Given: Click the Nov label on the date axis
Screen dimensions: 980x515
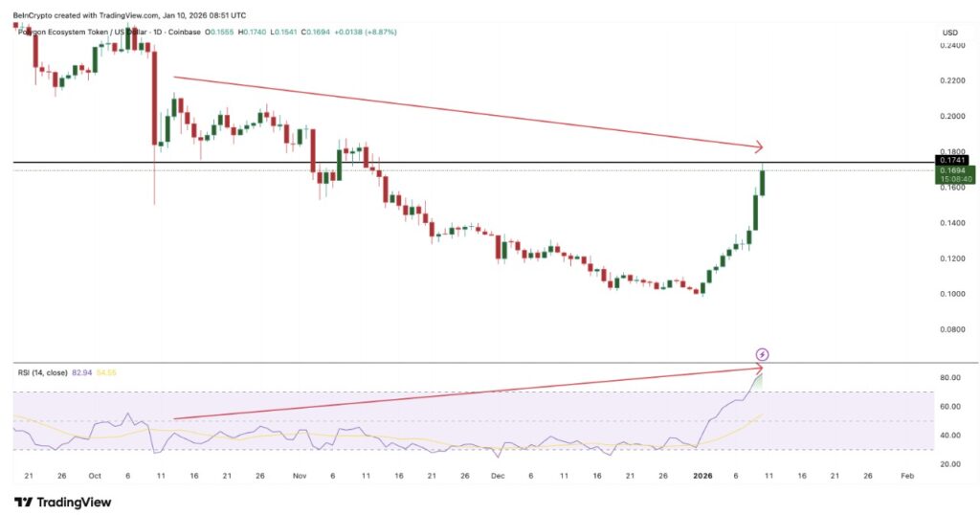Looking at the screenshot, I should coord(300,476).
